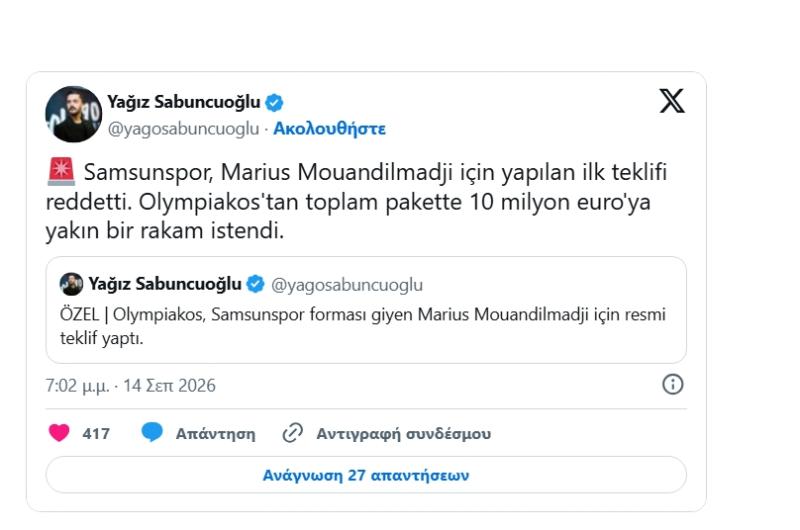The image size is (800, 530).
Task: Click the red siren emoji in tweet
Action: [61, 171]
